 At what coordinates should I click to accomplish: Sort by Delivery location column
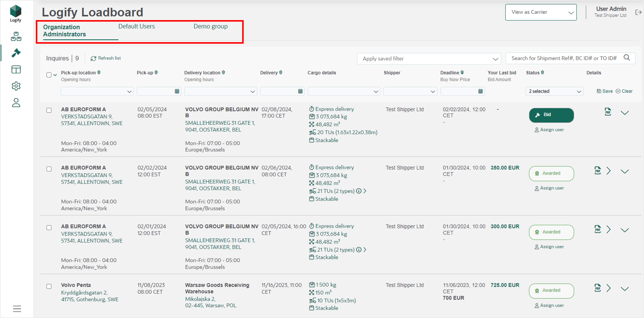point(223,73)
